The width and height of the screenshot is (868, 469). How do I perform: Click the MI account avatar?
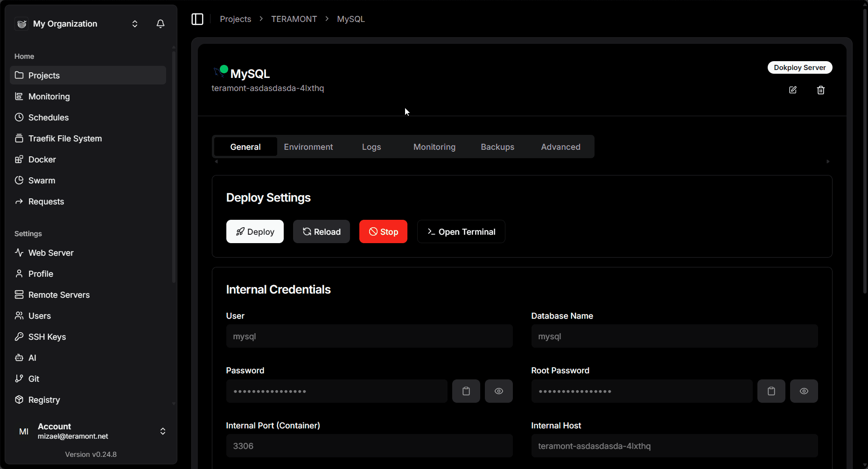click(x=24, y=431)
